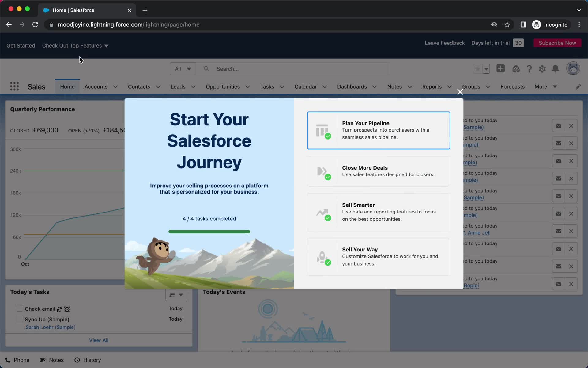The image size is (588, 368).
Task: Open the Groups tab
Action: [471, 87]
